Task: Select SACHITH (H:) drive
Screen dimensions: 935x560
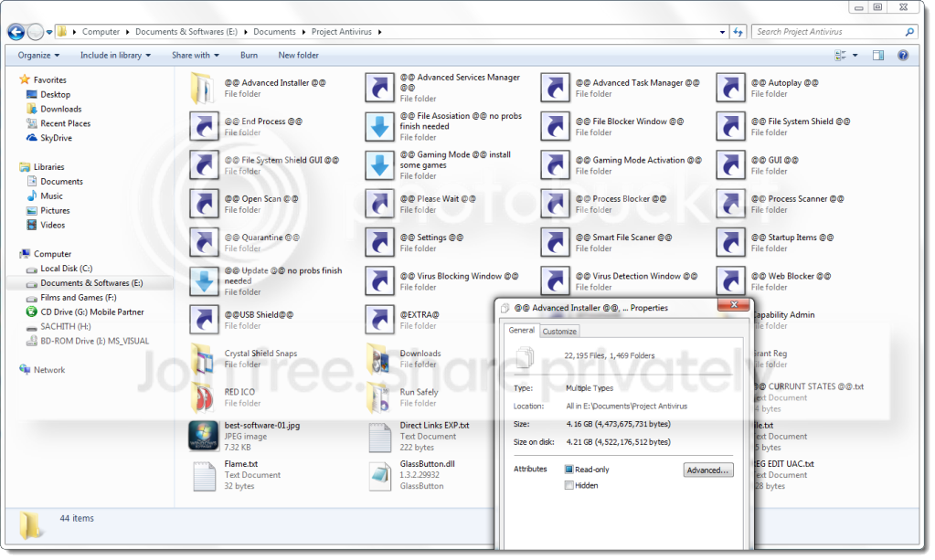Action: click(x=66, y=326)
